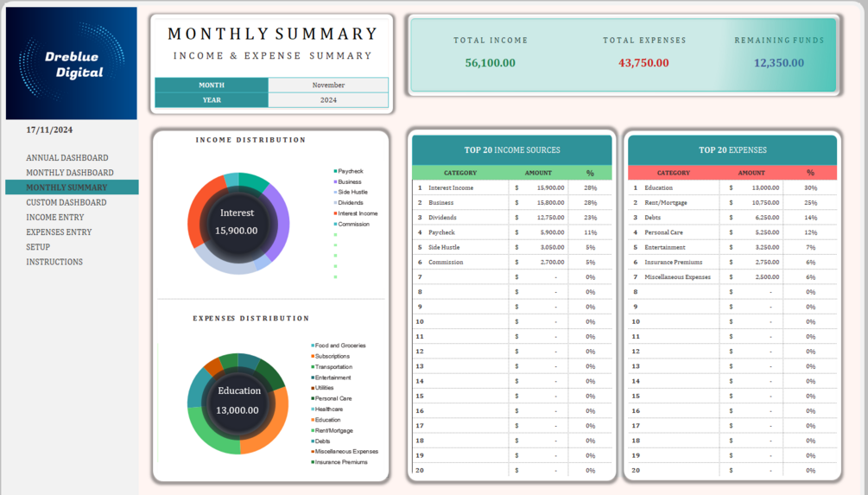Viewport: 868px width, 495px height.
Task: Click the income donut chart center label
Action: 237,221
